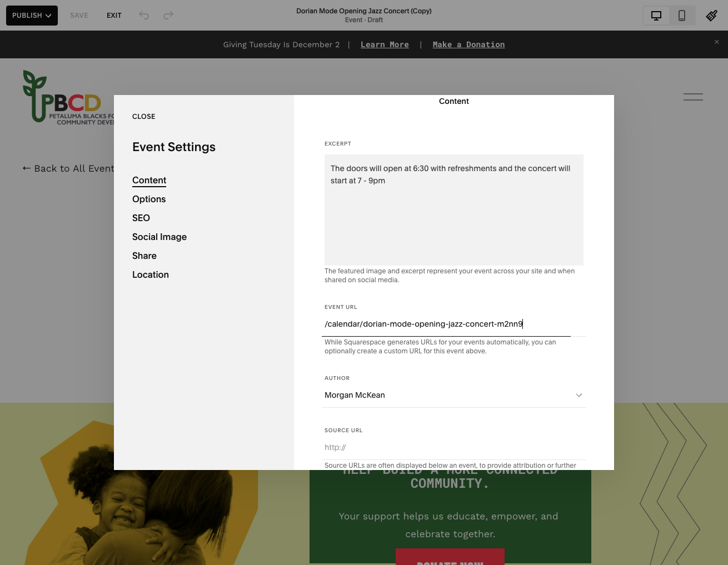The image size is (728, 565).
Task: Open the Publish dropdown
Action: (32, 16)
